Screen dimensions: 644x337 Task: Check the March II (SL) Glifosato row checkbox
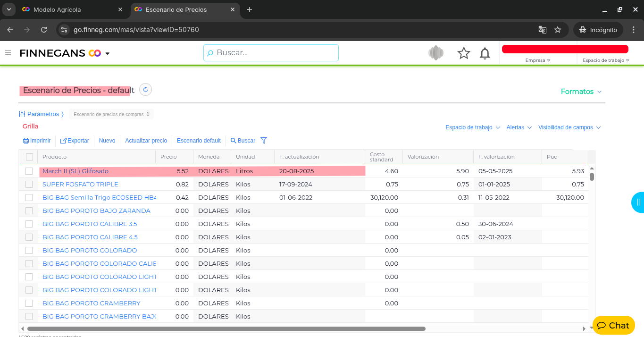click(x=29, y=171)
